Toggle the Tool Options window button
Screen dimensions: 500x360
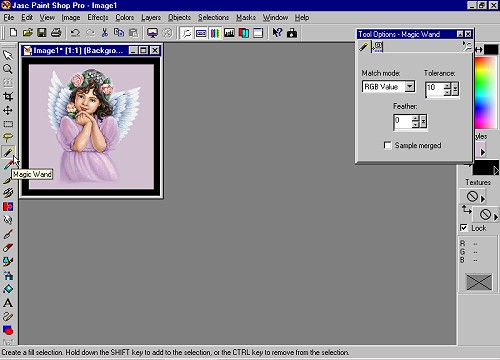pyautogui.click(x=201, y=33)
